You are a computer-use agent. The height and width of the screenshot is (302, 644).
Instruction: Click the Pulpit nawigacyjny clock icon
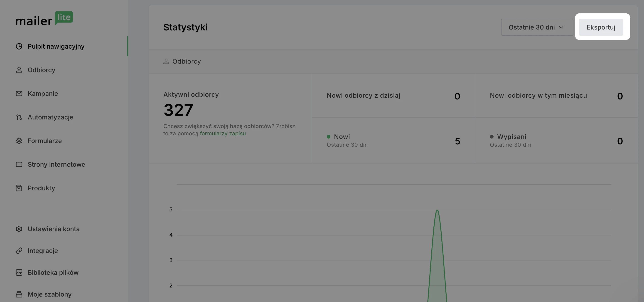[19, 46]
